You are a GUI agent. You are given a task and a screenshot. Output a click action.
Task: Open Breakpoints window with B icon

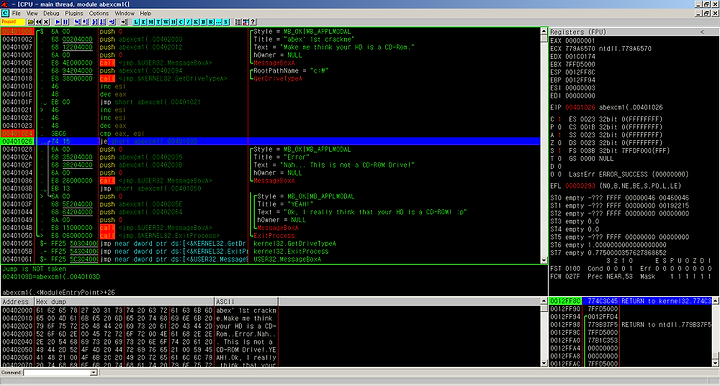203,22
